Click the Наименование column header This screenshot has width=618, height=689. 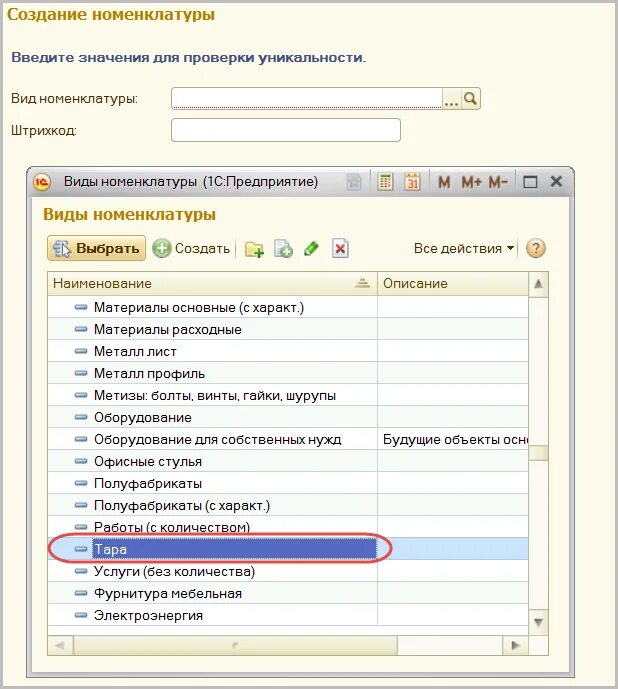click(x=212, y=283)
